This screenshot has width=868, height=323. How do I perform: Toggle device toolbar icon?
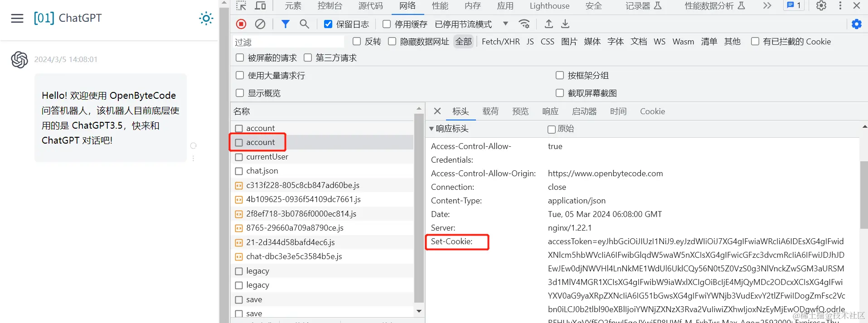pos(260,6)
